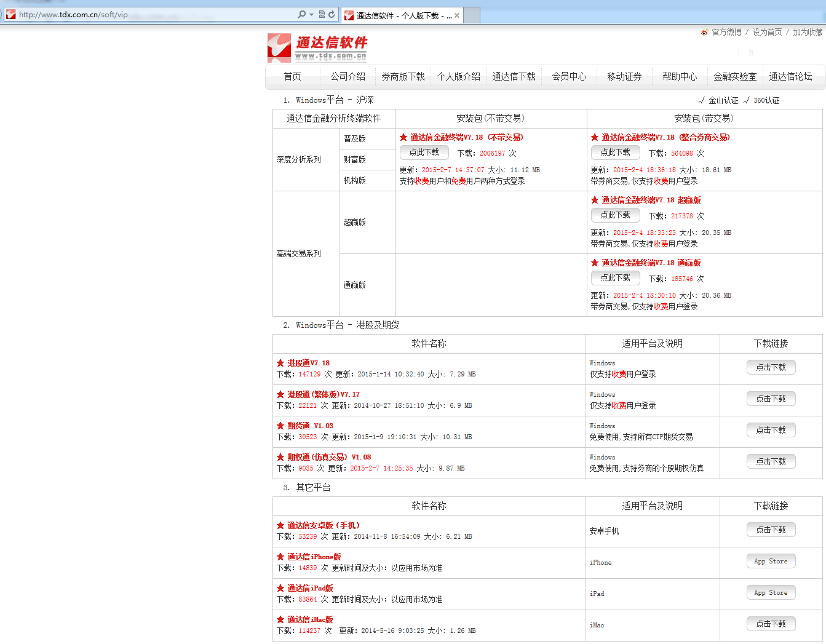Open 券商版下载 navigation item
The width and height of the screenshot is (826, 644).
point(403,76)
